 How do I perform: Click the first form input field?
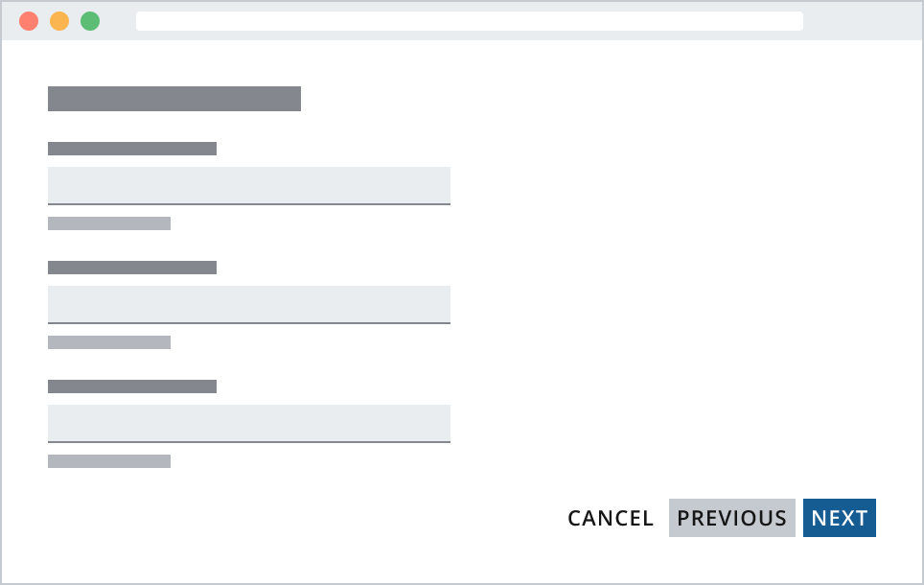click(249, 184)
